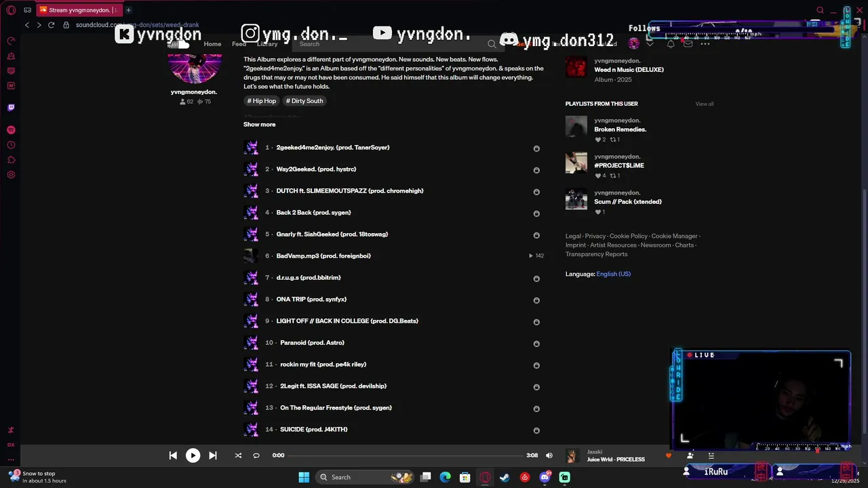Viewport: 868px width, 488px height.
Task: Open the header three-dots more menu
Action: [705, 44]
